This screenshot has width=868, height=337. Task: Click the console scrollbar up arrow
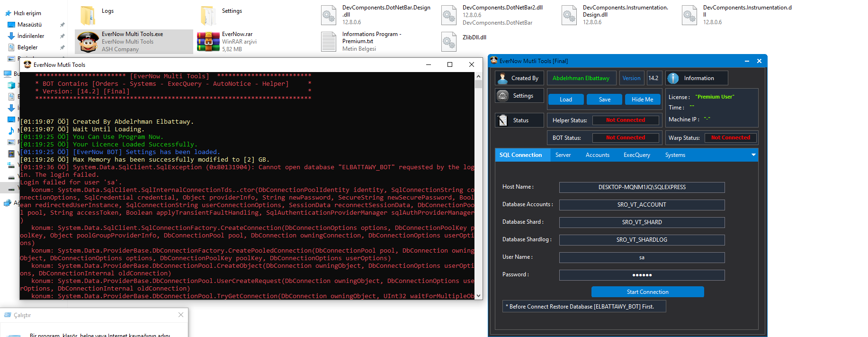(x=478, y=76)
